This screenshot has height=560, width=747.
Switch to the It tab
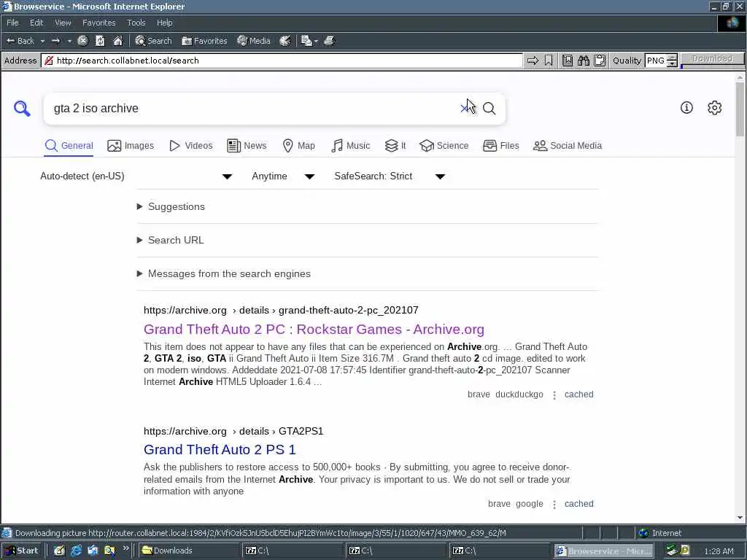pyautogui.click(x=395, y=146)
